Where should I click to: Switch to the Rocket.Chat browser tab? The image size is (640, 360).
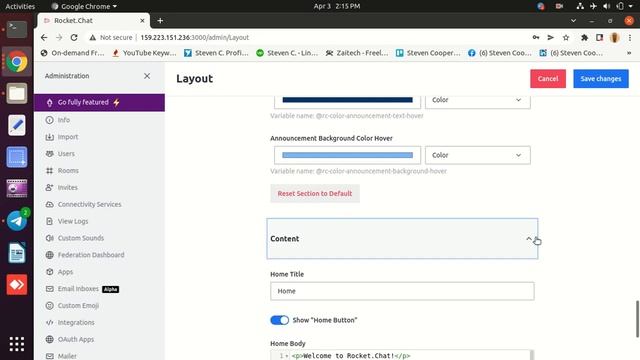point(93,20)
